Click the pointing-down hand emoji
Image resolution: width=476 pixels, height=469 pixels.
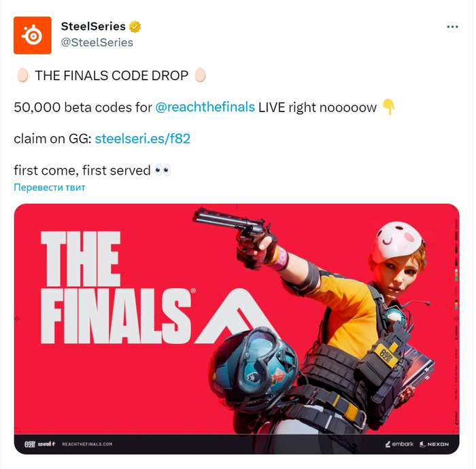(x=388, y=107)
